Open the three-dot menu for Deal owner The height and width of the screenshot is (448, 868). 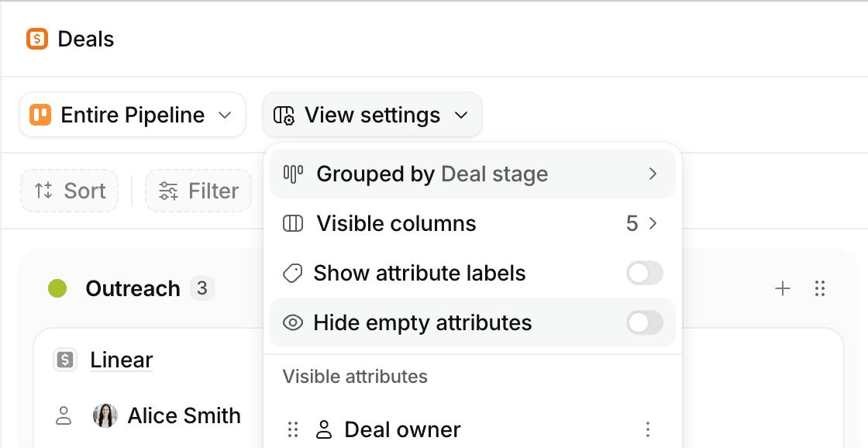click(x=647, y=429)
